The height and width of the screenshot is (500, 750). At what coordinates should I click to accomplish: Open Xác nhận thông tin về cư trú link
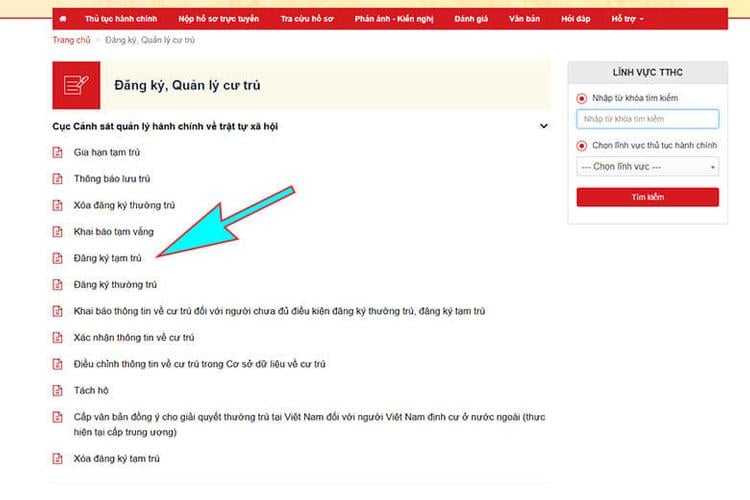134,338
